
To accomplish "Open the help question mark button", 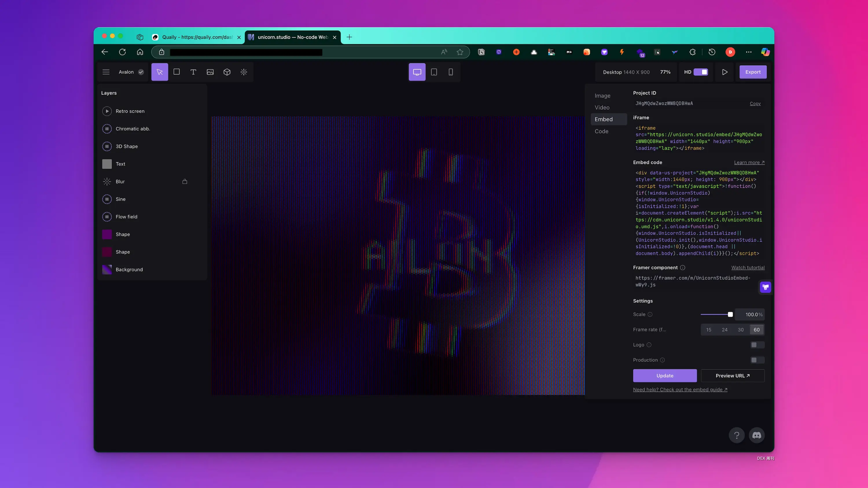I will 737,435.
